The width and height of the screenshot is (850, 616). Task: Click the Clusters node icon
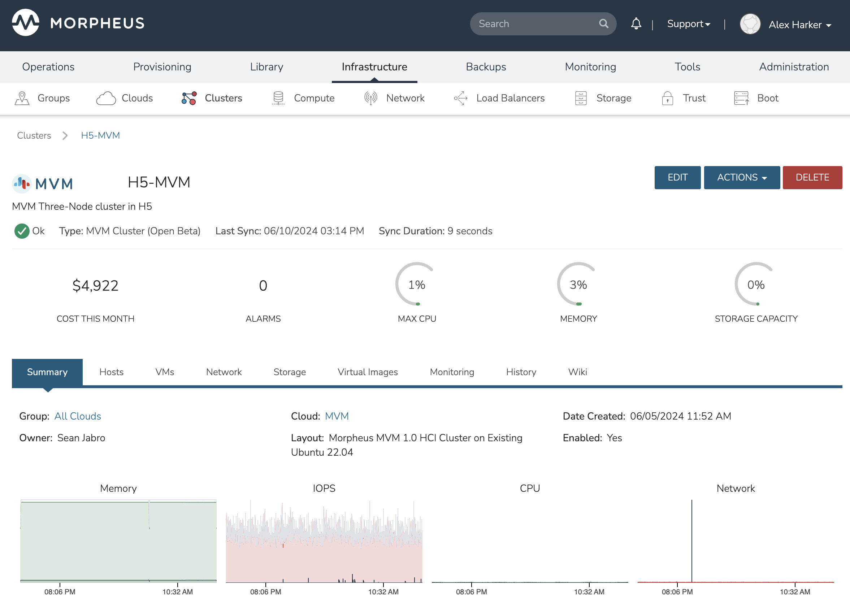click(189, 98)
